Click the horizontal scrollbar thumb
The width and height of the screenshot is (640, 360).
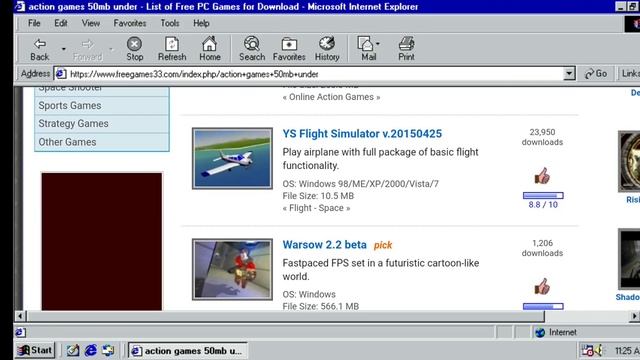coord(286,316)
